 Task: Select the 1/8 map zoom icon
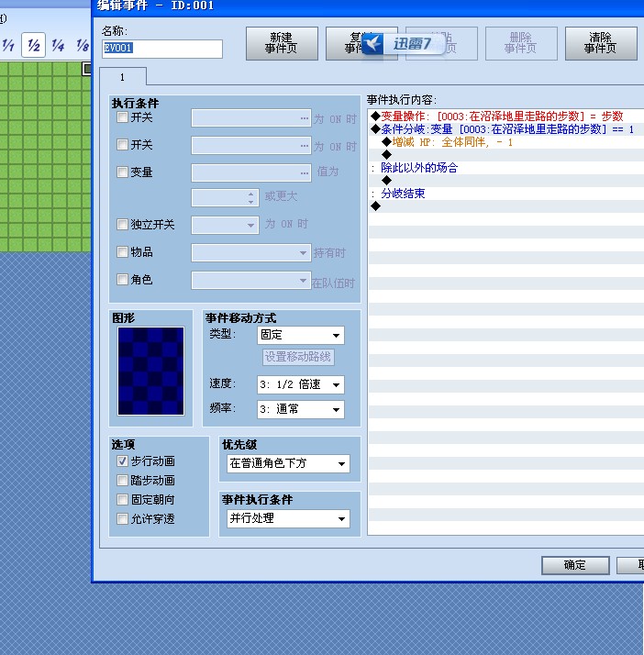coord(83,45)
